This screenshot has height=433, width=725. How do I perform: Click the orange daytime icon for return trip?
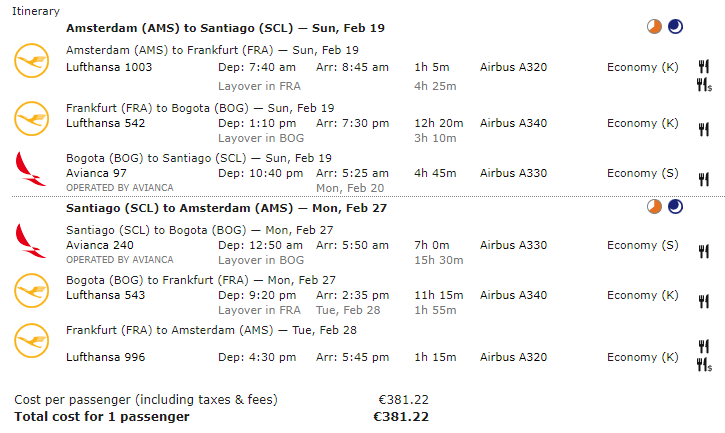[x=654, y=207]
